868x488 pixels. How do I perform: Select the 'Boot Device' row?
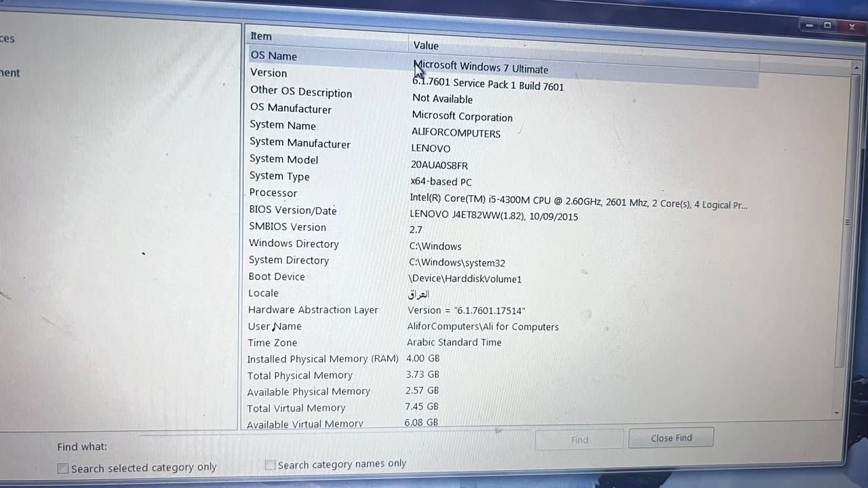point(277,277)
